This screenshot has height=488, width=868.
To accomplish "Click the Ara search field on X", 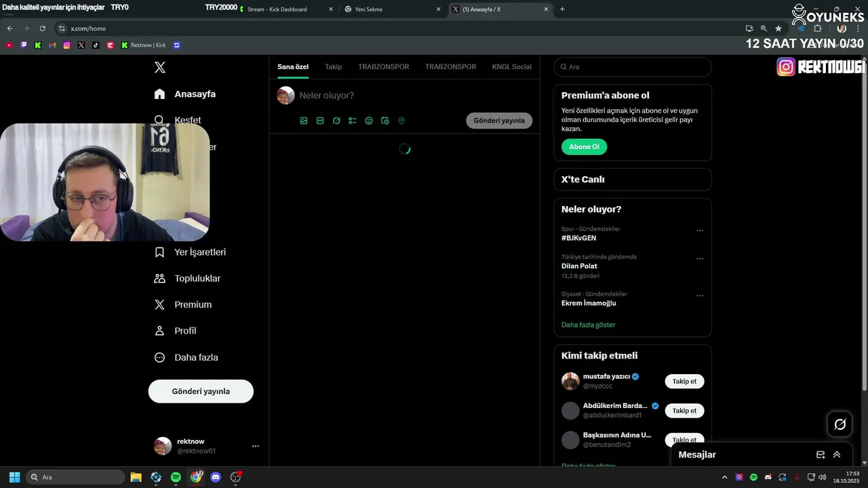I will (633, 67).
